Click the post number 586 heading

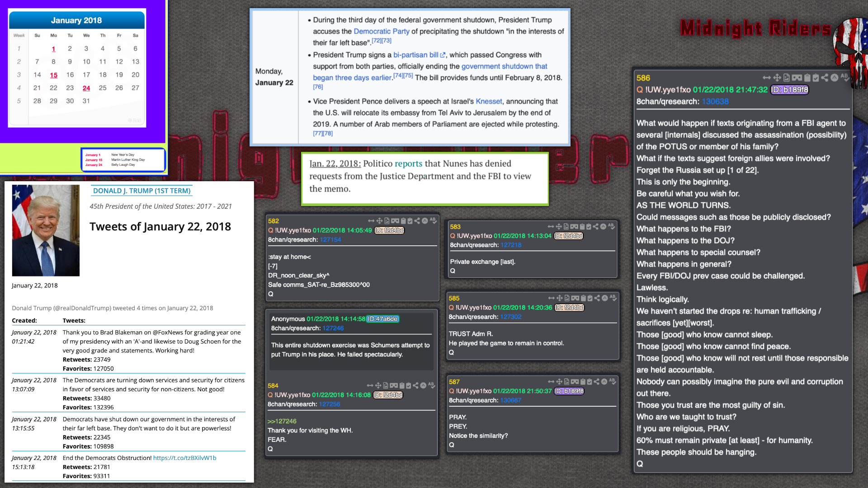tap(643, 78)
